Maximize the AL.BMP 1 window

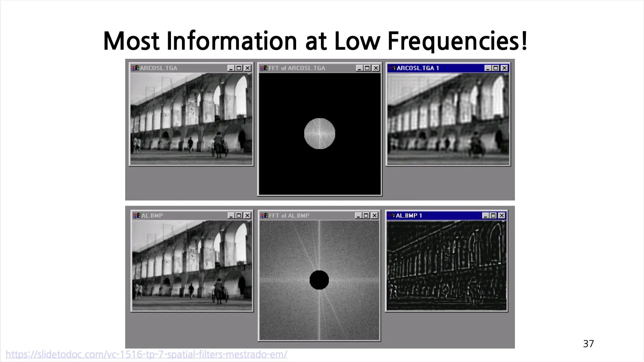493,215
